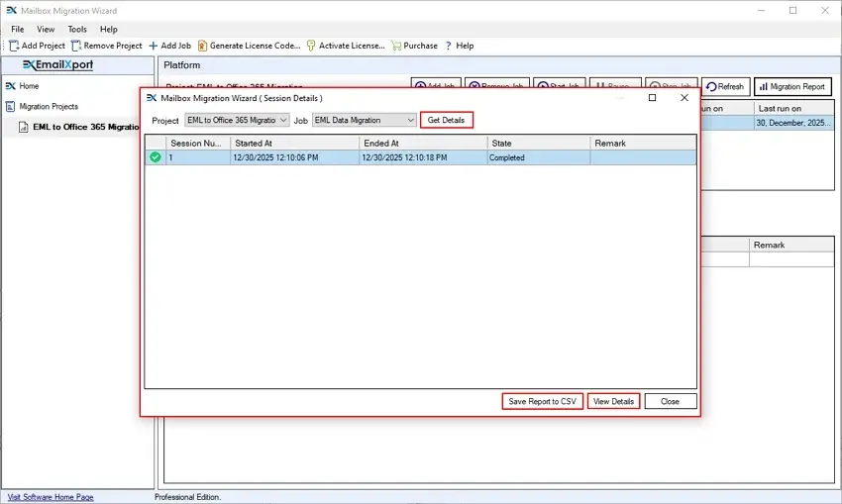
Task: Click Remark column header in main window lower table
Action: (791, 245)
